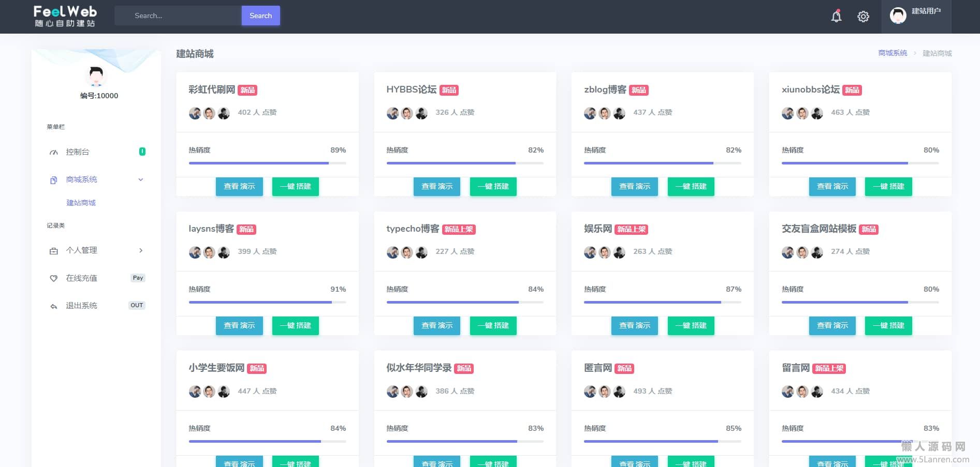The height and width of the screenshot is (467, 980).
Task: Click the 编号:10000 user ID text
Action: (99, 96)
